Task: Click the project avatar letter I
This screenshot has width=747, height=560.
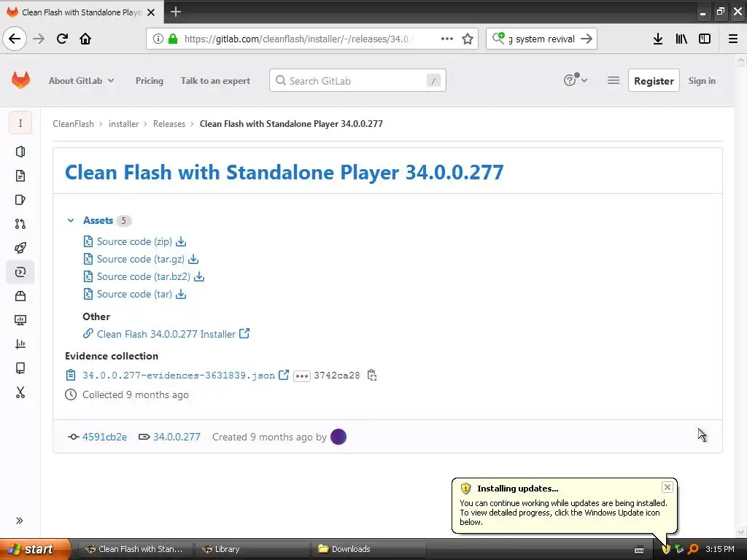Action: pyautogui.click(x=20, y=123)
